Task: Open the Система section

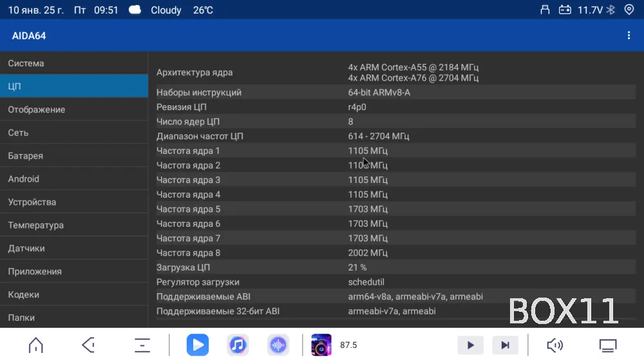Action: point(74,63)
